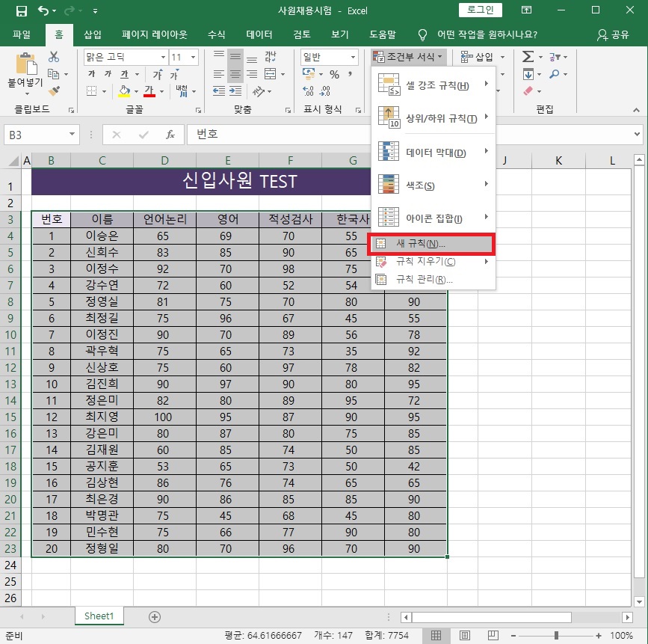This screenshot has width=648, height=644.
Task: Click zoom out minus button
Action: [513, 635]
